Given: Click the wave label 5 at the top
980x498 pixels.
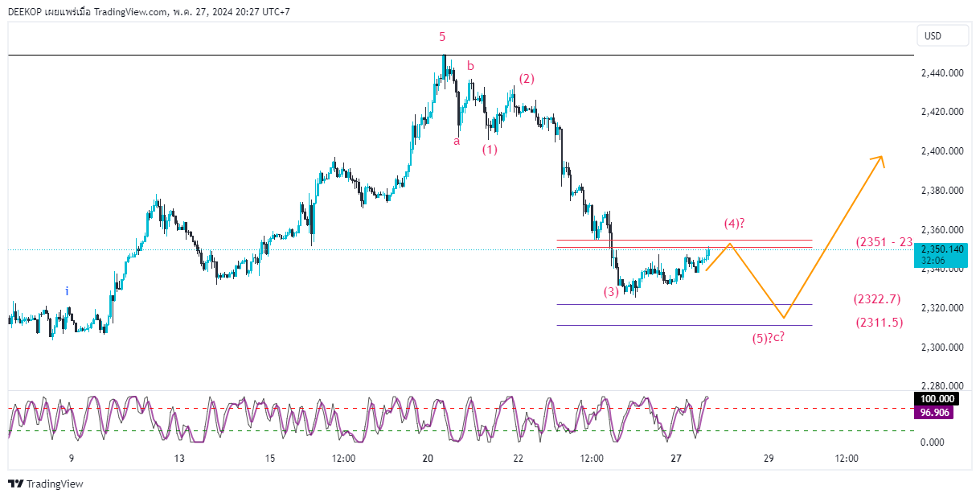Looking at the screenshot, I should coord(442,36).
